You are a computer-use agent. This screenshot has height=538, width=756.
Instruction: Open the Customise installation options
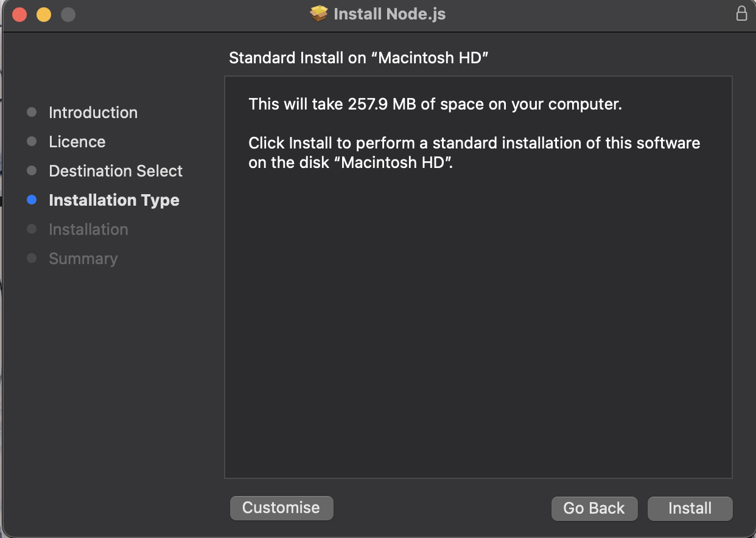point(281,508)
